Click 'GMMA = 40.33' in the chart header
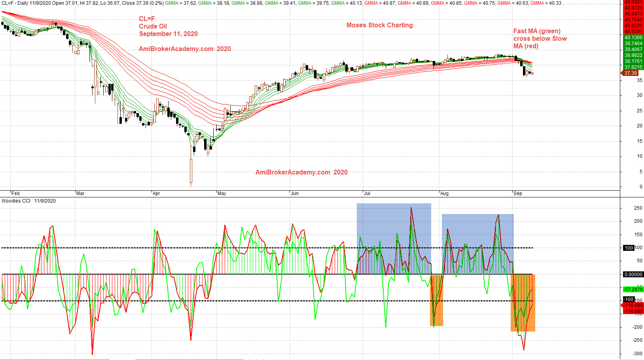644x360 pixels. click(546, 3)
